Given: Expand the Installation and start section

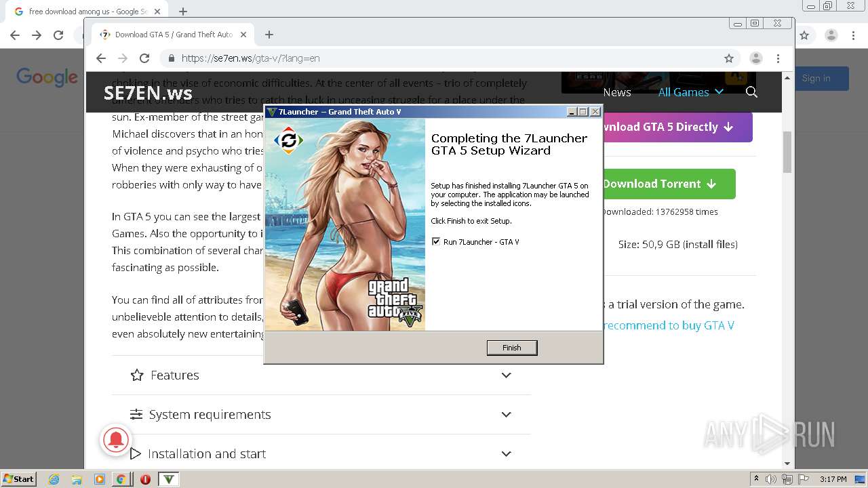Looking at the screenshot, I should pyautogui.click(x=321, y=453).
